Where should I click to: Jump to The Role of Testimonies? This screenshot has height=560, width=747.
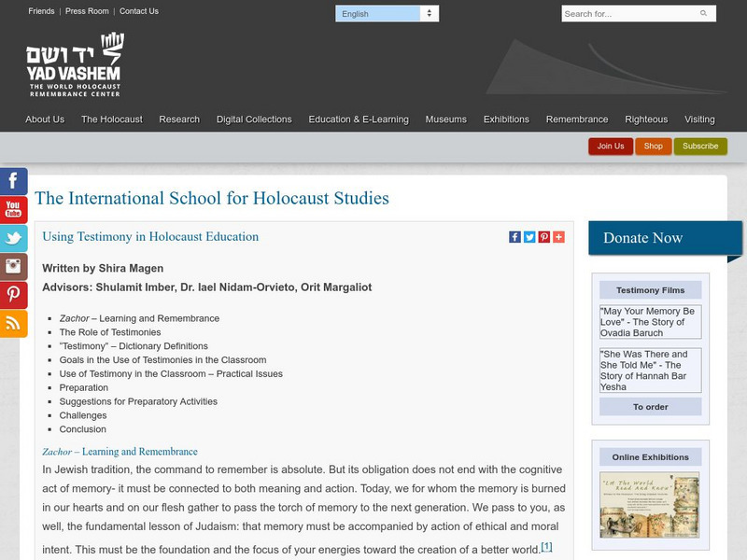pos(110,332)
